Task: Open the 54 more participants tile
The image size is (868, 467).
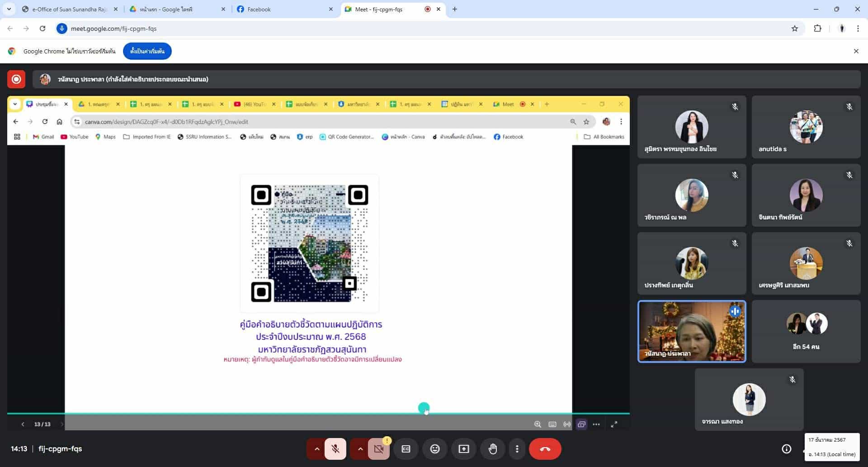Action: [806, 331]
